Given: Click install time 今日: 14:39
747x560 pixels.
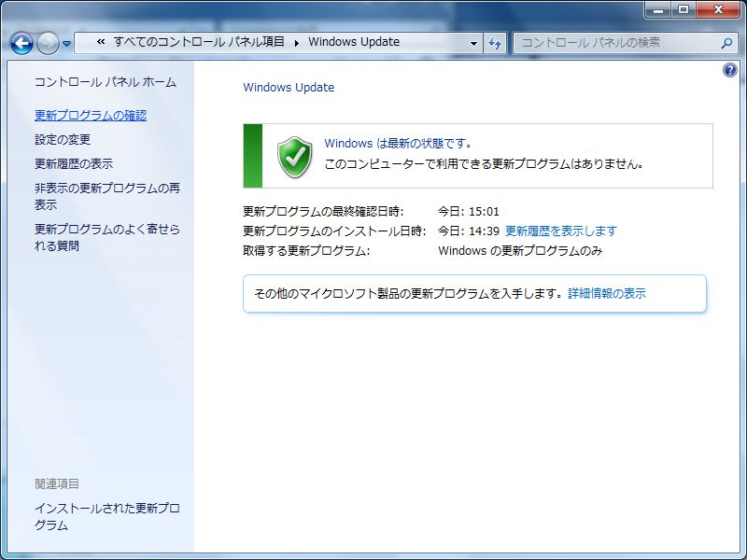Looking at the screenshot, I should pyautogui.click(x=469, y=231).
